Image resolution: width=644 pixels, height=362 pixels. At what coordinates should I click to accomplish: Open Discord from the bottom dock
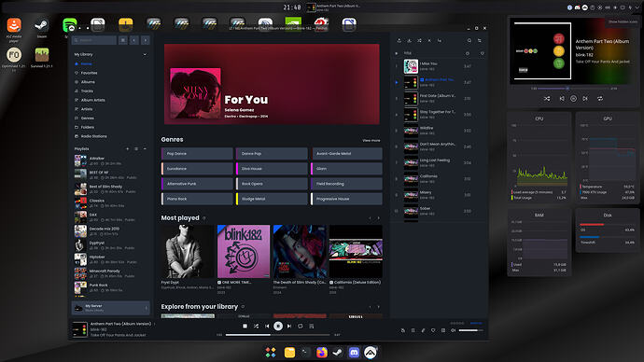(x=354, y=352)
